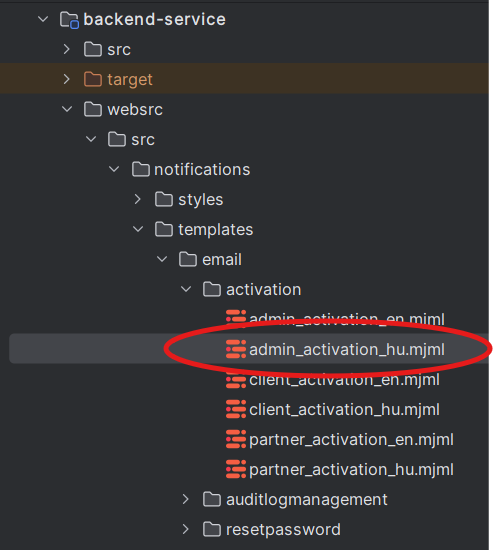Select file partner_activation_en.mjml
The image size is (494, 550).
point(351,440)
